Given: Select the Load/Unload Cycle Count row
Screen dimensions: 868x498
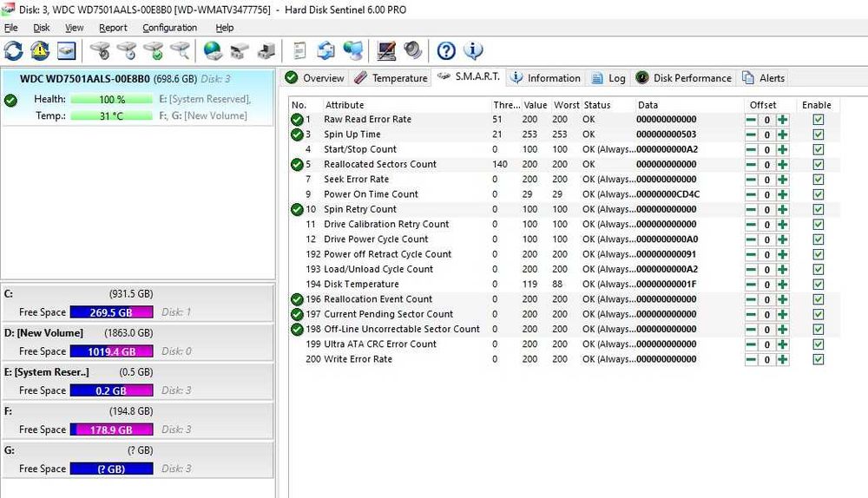Looking at the screenshot, I should (x=565, y=269).
